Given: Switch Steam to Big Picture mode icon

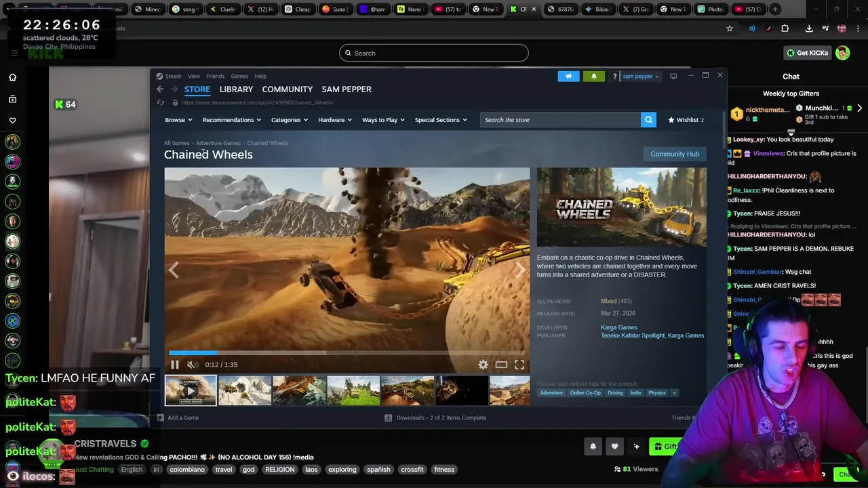Looking at the screenshot, I should [x=673, y=76].
